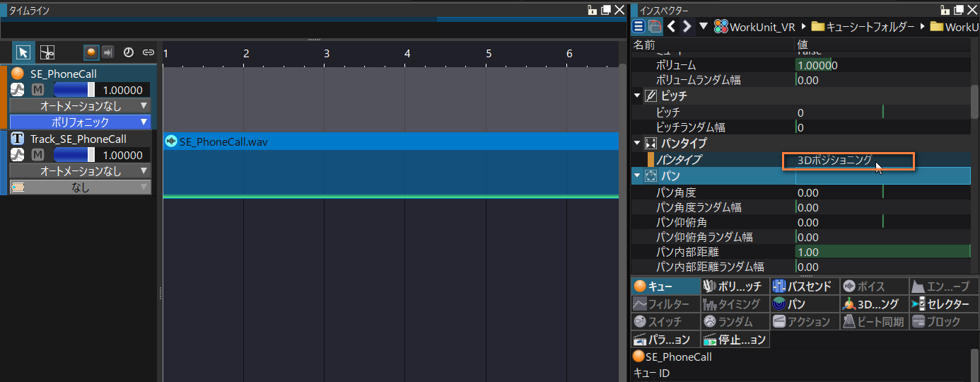Adjust the Track_SE_PhoneCall volume slider
Image resolution: width=980 pixels, height=382 pixels.
pos(74,155)
